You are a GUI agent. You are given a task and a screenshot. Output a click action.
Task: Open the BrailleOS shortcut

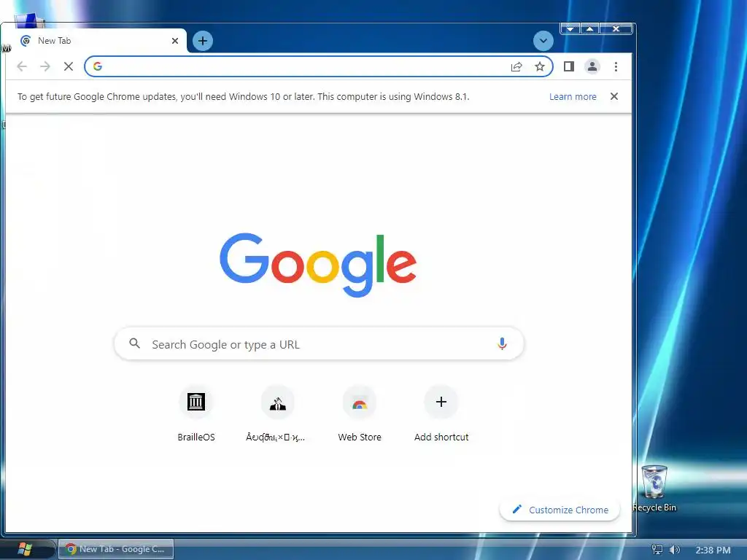[x=196, y=414]
